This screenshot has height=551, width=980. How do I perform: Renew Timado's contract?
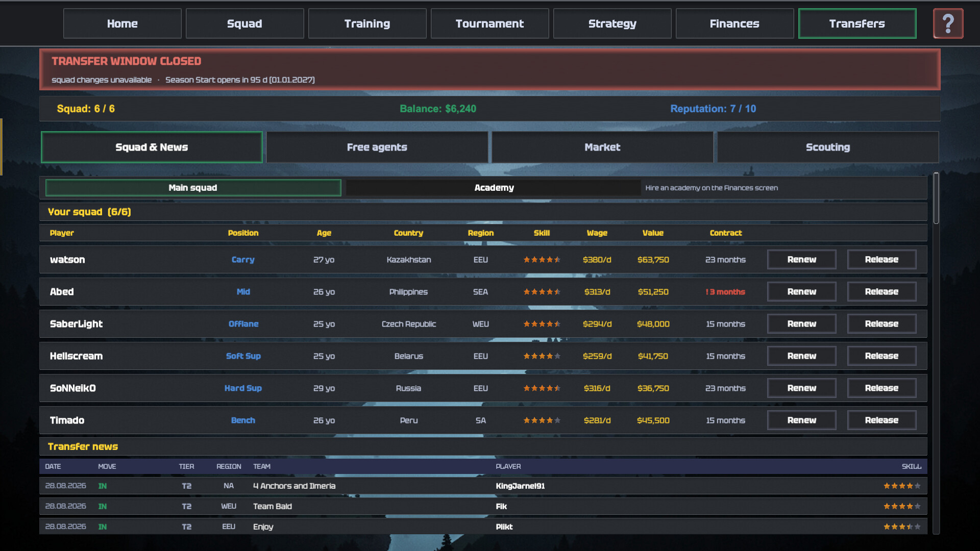point(802,420)
